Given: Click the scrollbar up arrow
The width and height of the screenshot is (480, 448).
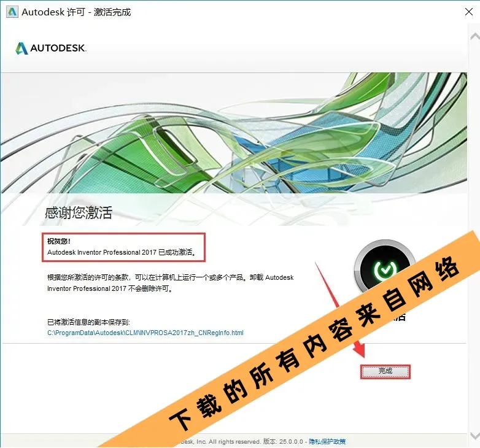Looking at the screenshot, I should coord(474,37).
